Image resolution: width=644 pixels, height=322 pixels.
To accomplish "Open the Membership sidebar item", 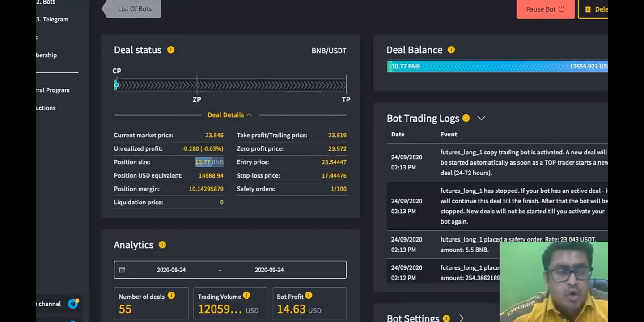I will pyautogui.click(x=47, y=55).
